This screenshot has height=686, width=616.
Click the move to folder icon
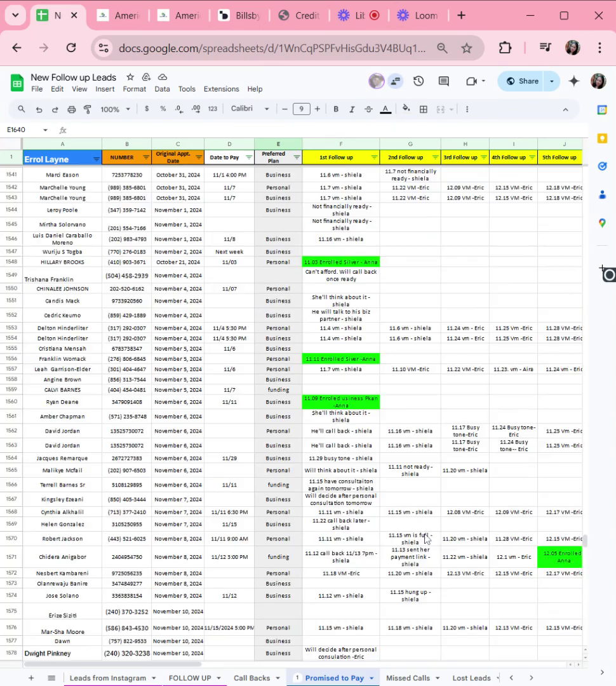(146, 77)
